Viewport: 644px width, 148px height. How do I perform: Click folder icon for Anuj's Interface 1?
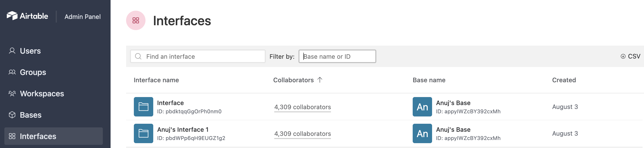click(144, 133)
